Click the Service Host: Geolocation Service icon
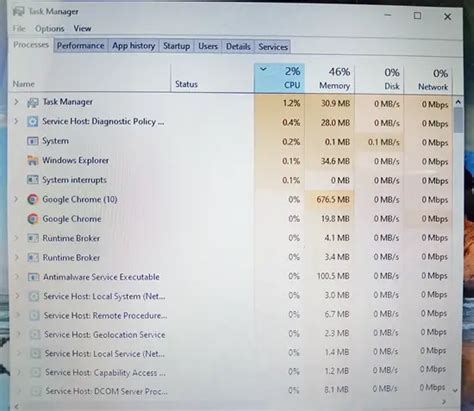Image resolution: width=474 pixels, height=411 pixels. click(x=35, y=334)
